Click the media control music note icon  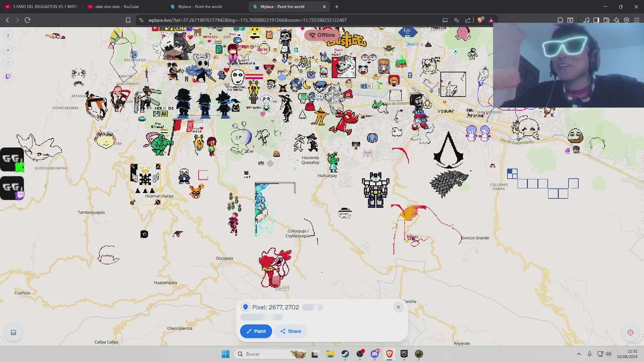587,20
